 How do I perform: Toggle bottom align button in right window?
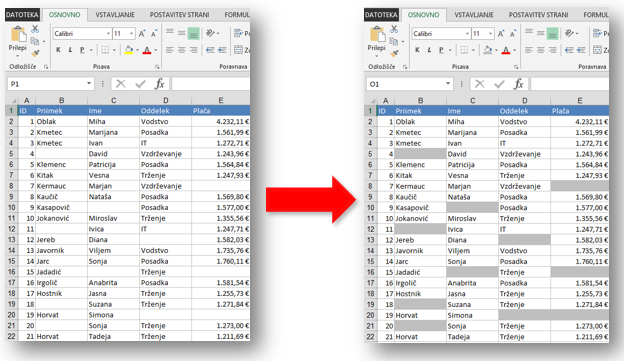553,33
